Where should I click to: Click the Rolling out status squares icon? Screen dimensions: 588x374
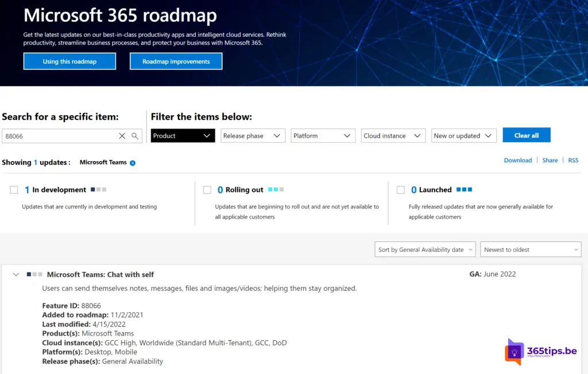(x=276, y=189)
